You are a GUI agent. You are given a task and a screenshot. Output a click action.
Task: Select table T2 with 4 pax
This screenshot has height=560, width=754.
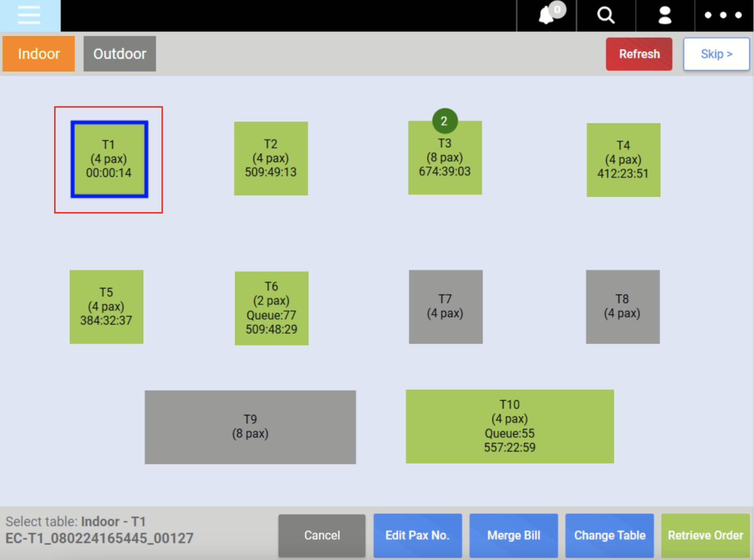coord(271,158)
